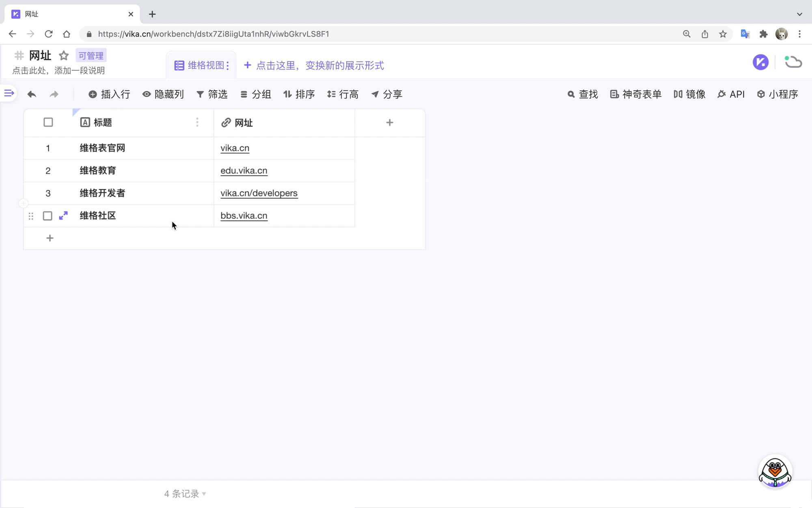Open the Chrome profile avatar
Screen dimensions: 812x508
(x=782, y=34)
